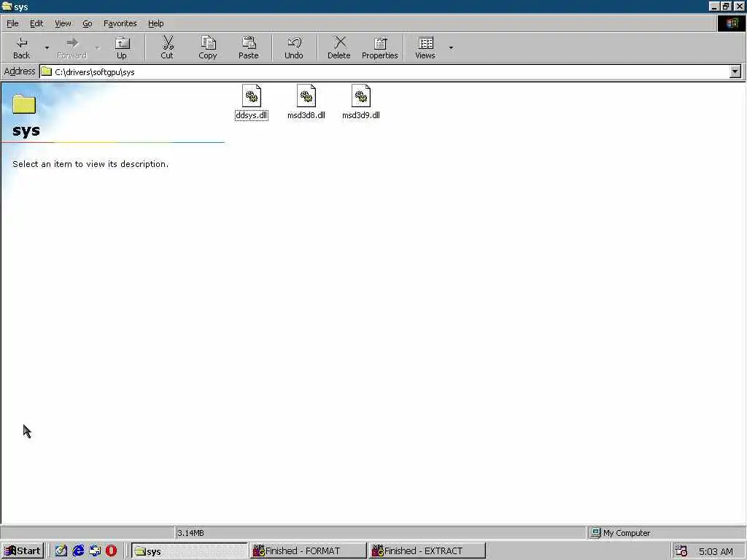
Task: Click the ddsys.dll file name label
Action: [252, 115]
